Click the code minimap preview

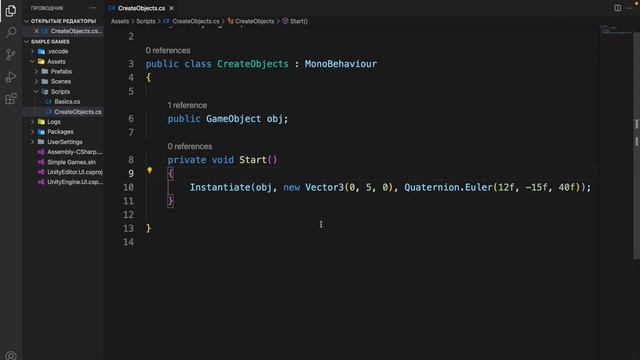pos(616,30)
